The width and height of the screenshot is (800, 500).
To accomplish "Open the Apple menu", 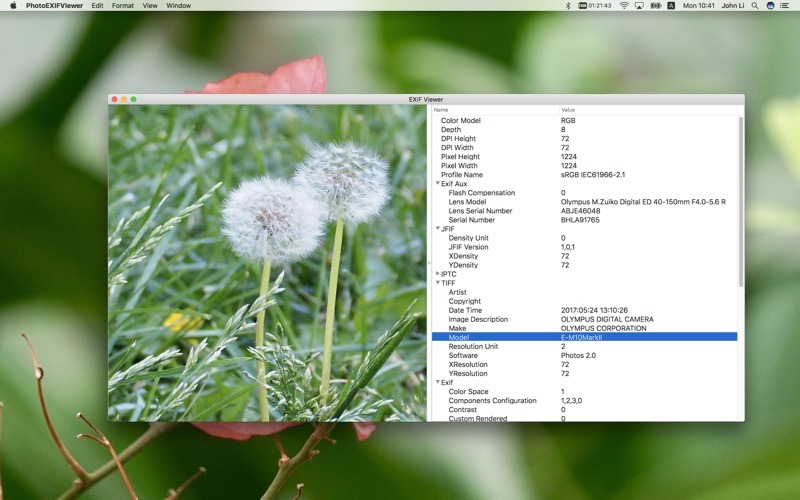I will [x=13, y=5].
